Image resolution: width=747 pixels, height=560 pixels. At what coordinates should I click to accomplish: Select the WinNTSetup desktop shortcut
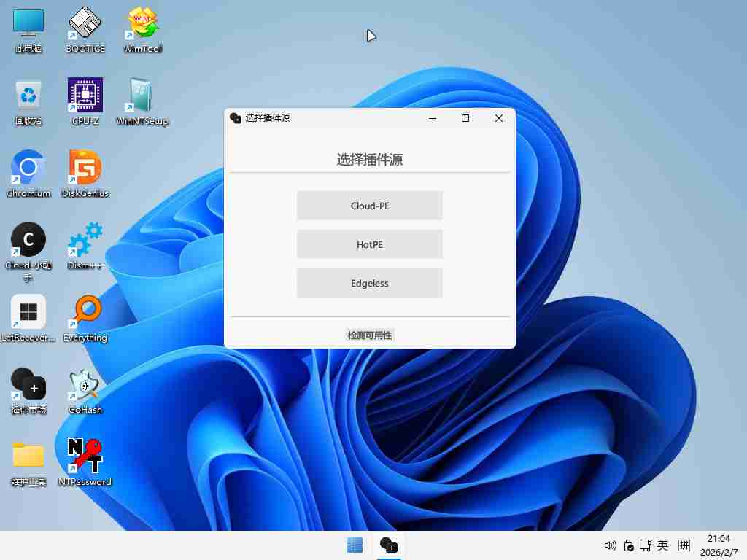point(142,96)
